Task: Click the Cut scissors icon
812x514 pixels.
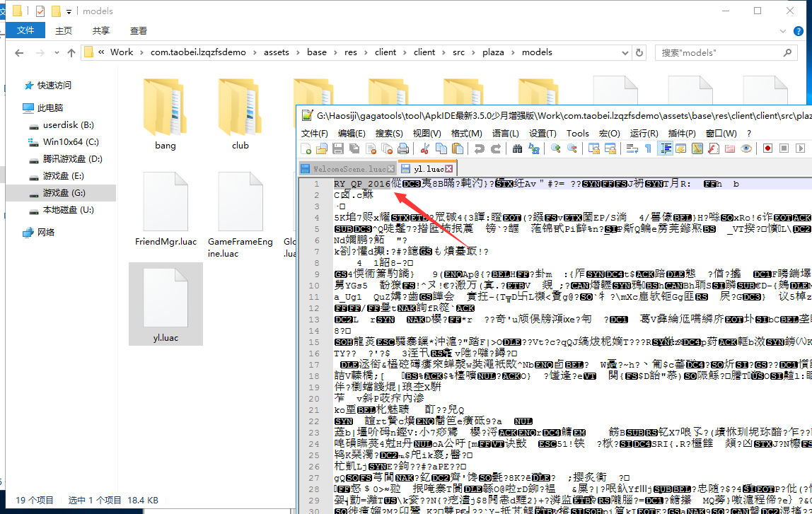Action: (x=425, y=148)
